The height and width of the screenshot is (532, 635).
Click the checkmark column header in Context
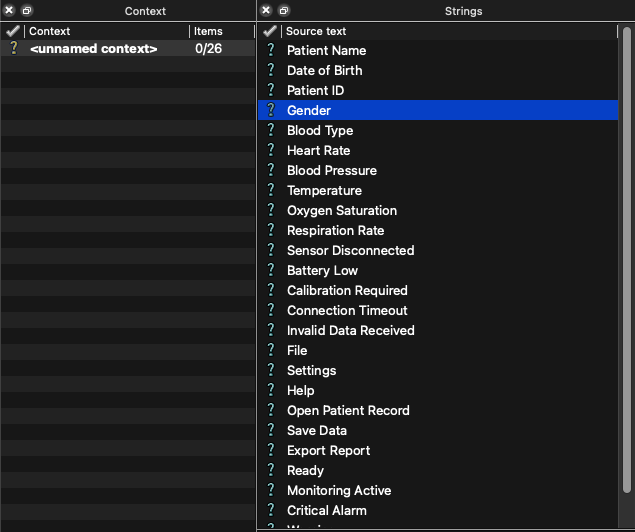(x=13, y=31)
